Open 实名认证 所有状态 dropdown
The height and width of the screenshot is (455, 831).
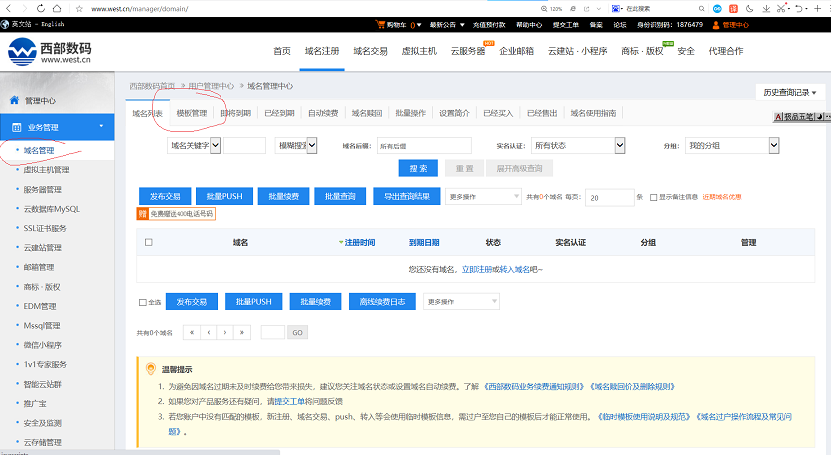(578, 145)
